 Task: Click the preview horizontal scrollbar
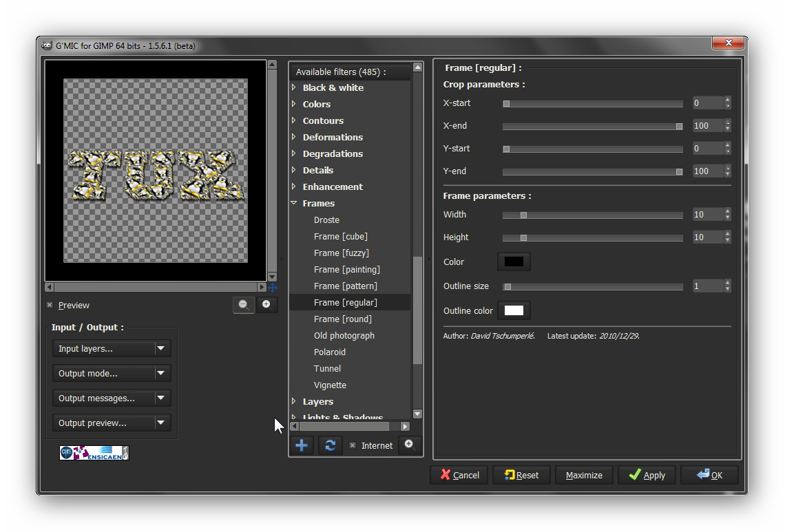point(156,287)
